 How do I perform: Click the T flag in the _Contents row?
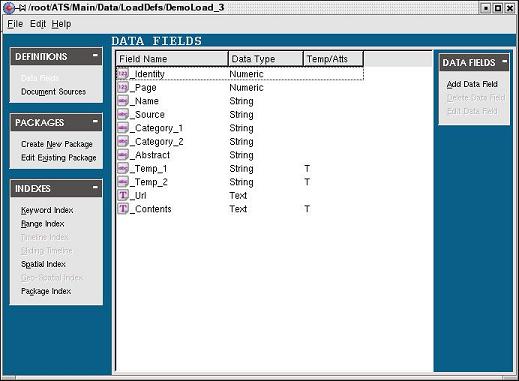307,209
